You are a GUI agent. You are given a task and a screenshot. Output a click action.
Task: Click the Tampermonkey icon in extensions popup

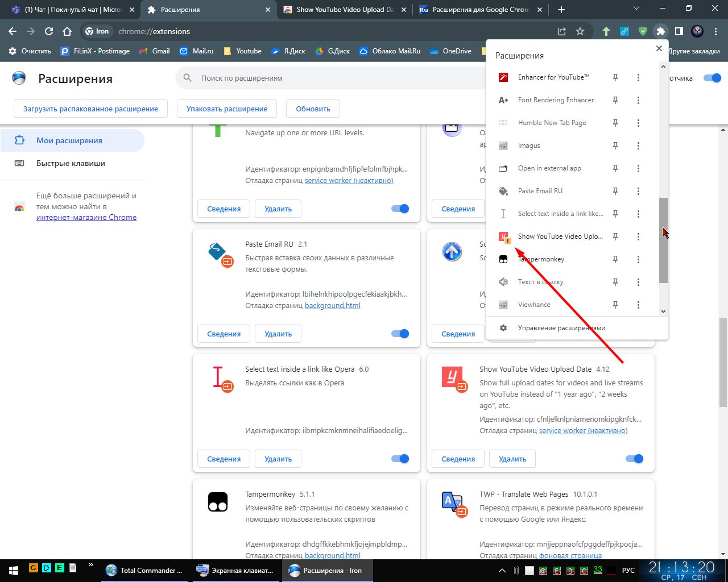click(503, 259)
